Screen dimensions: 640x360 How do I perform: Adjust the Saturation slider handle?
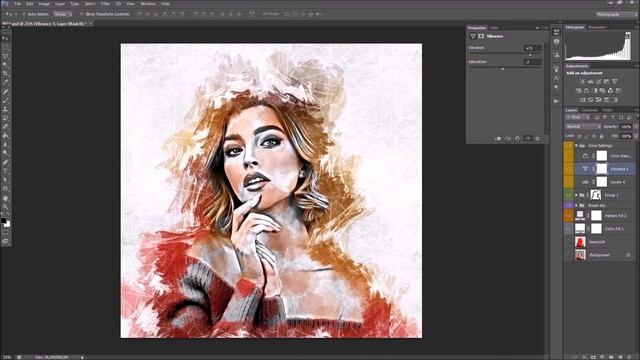tap(502, 69)
